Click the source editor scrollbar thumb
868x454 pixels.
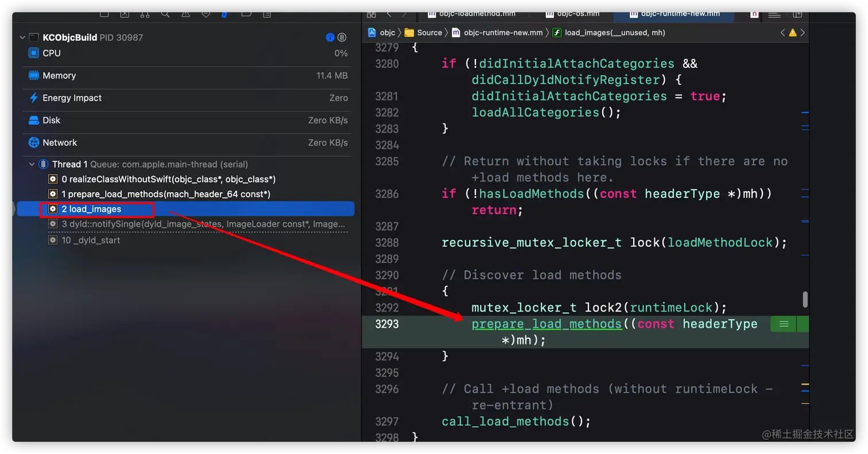(805, 299)
